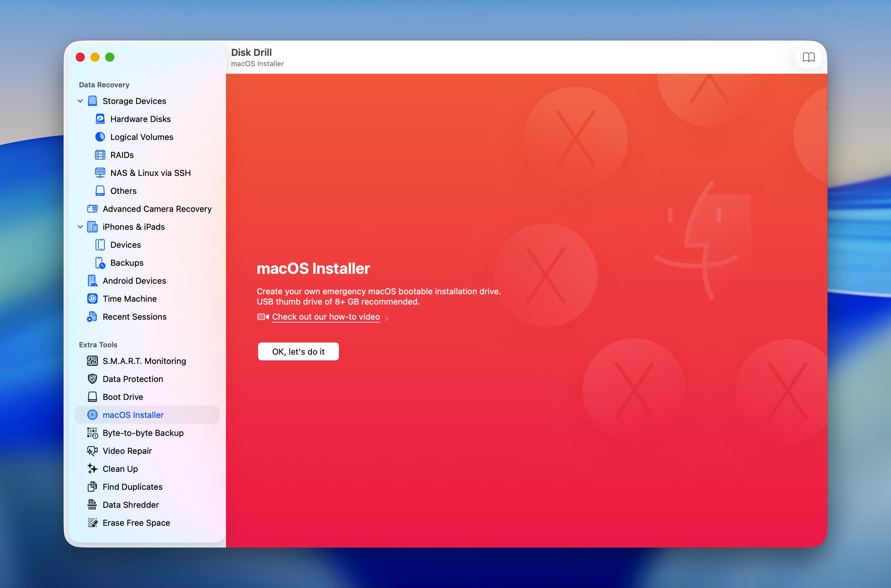Click the Data Protection shield icon
The height and width of the screenshot is (588, 891).
click(92, 379)
